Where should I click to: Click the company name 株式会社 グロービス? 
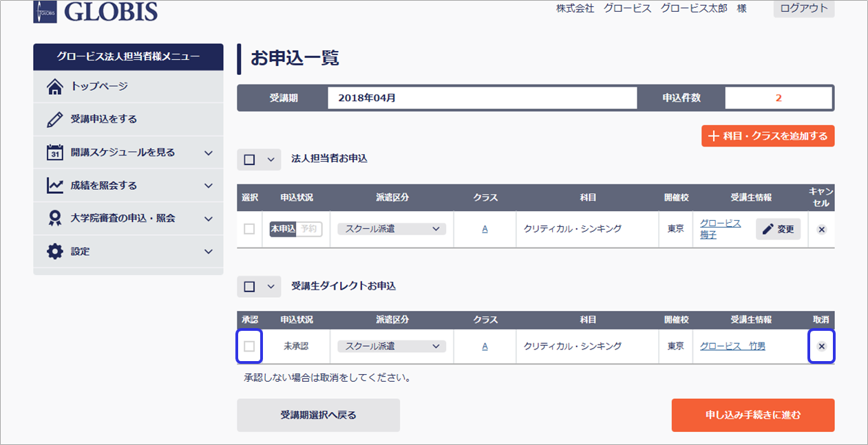pyautogui.click(x=604, y=9)
